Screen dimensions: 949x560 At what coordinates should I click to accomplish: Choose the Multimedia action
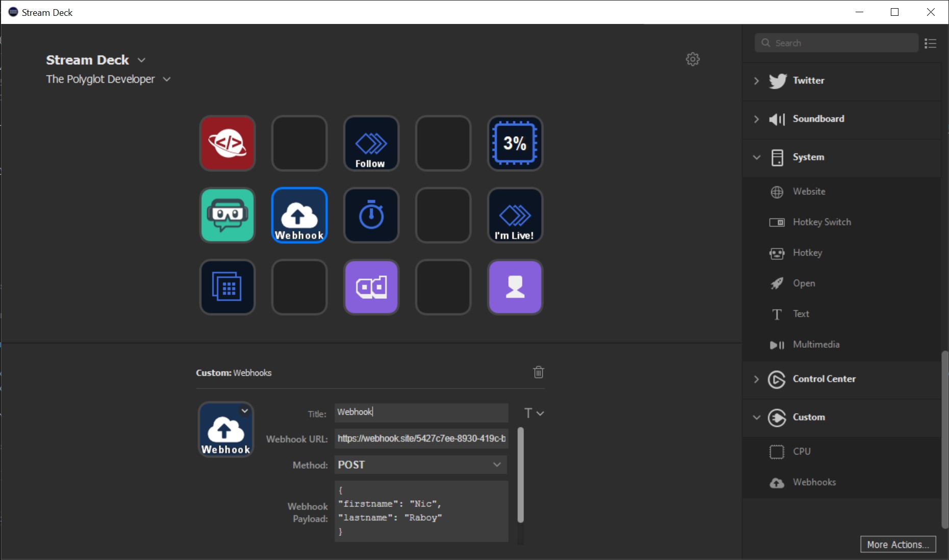pos(842,345)
